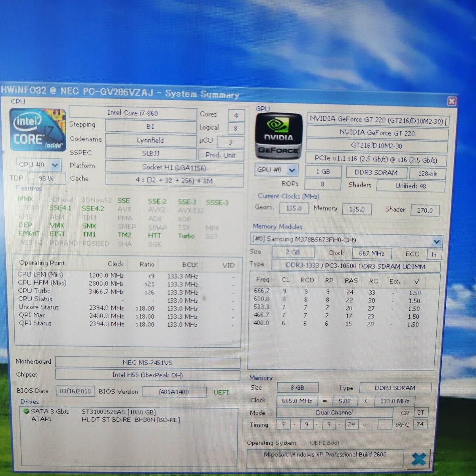Screen dimensions: 476x476
Task: Click the GPU 1 GB memory field
Action: point(323,172)
